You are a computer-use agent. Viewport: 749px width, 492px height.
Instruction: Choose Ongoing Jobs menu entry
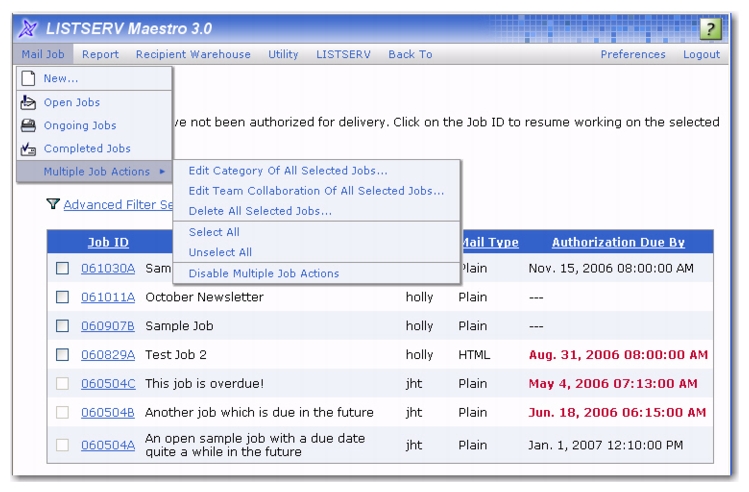click(x=94, y=126)
